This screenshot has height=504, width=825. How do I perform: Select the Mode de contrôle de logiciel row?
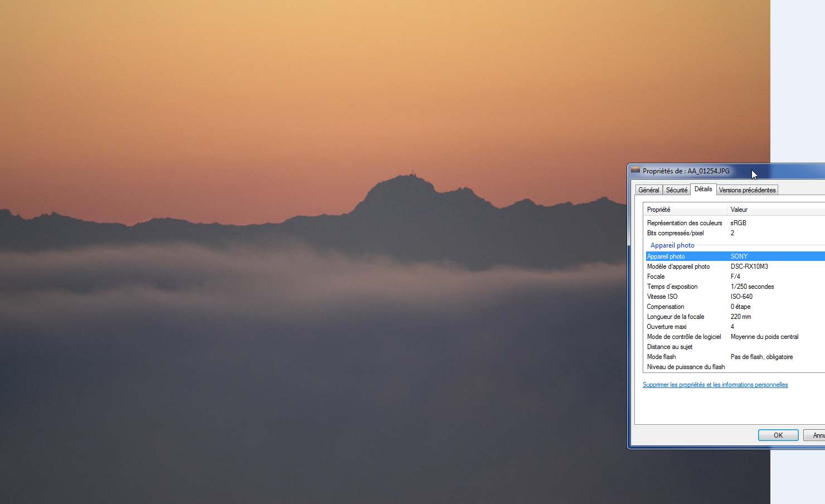(735, 337)
